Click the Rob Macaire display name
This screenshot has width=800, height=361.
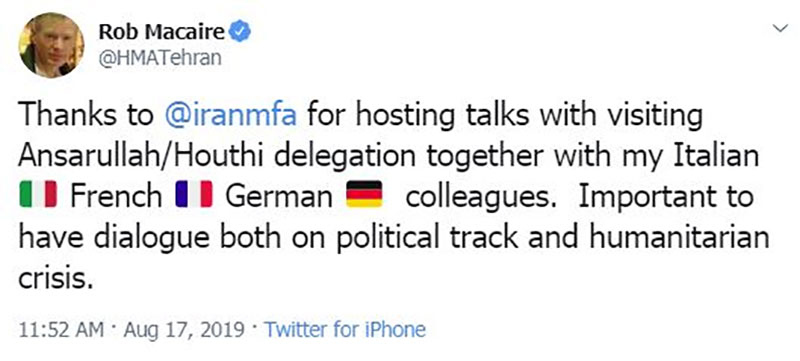tap(161, 32)
